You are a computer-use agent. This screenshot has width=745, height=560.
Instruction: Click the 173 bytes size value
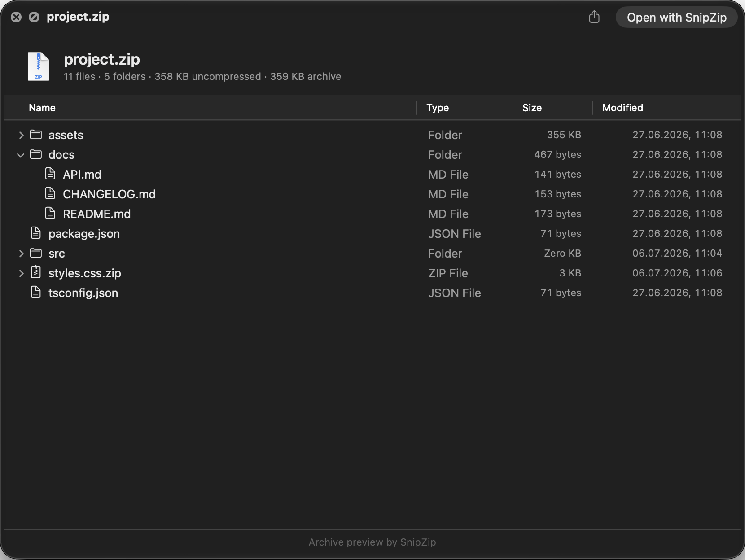click(x=557, y=214)
